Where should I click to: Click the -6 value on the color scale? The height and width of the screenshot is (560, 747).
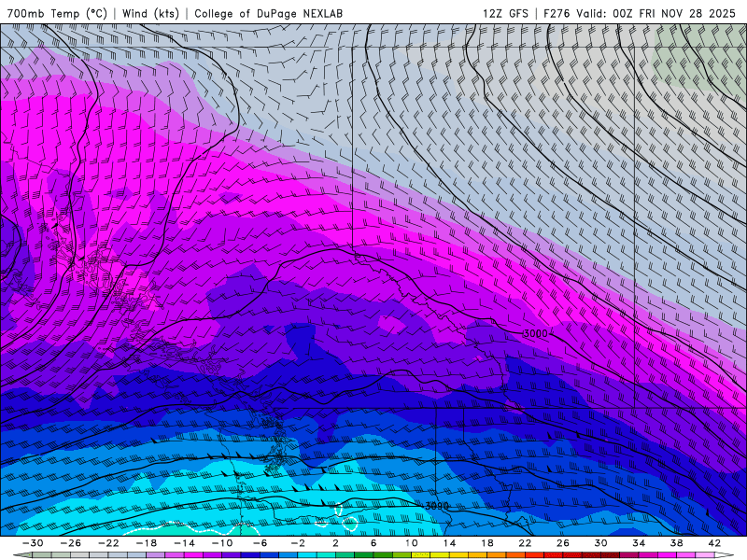(x=260, y=543)
